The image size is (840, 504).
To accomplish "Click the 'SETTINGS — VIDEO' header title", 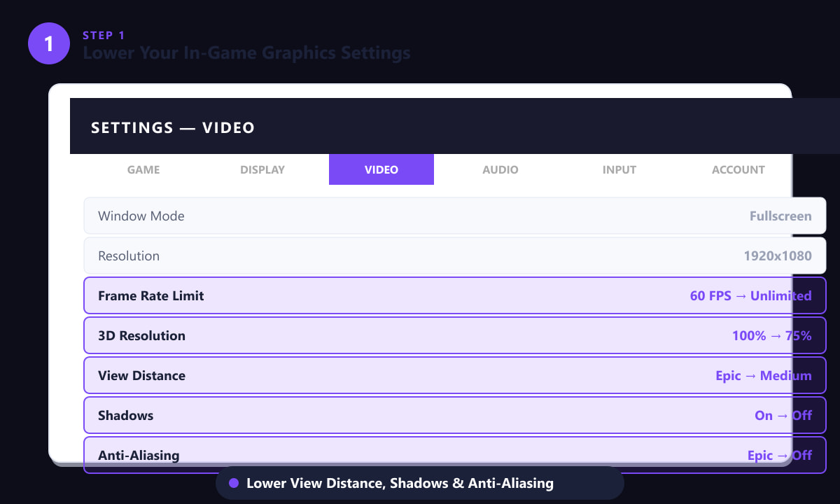I will [173, 127].
